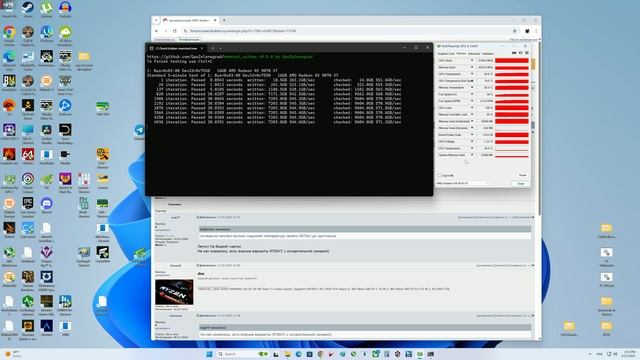Toggle the GPU-Z Log to file checkbox
The image size is (640, 360).
(440, 176)
